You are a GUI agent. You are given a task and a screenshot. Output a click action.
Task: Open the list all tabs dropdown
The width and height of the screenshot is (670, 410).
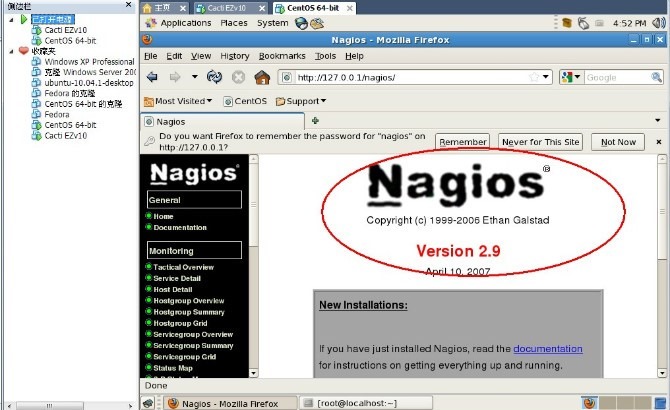click(658, 120)
